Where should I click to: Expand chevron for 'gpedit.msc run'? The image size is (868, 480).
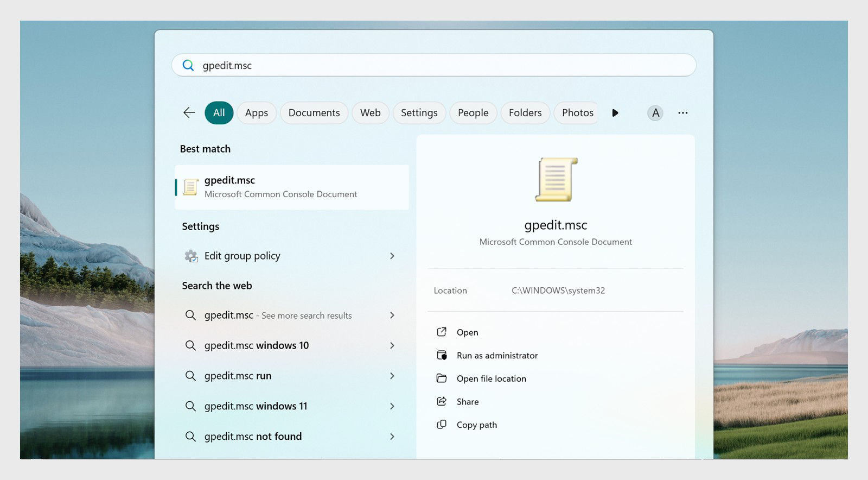[x=392, y=376]
